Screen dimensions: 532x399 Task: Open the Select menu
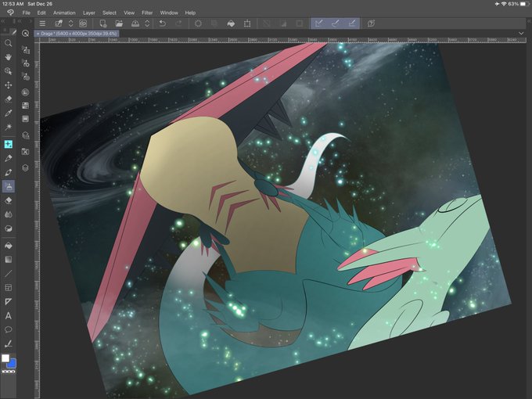coord(110,13)
